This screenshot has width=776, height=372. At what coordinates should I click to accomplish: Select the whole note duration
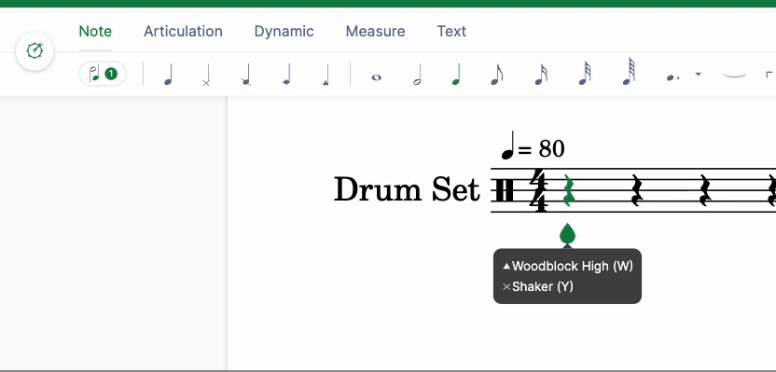pyautogui.click(x=376, y=77)
